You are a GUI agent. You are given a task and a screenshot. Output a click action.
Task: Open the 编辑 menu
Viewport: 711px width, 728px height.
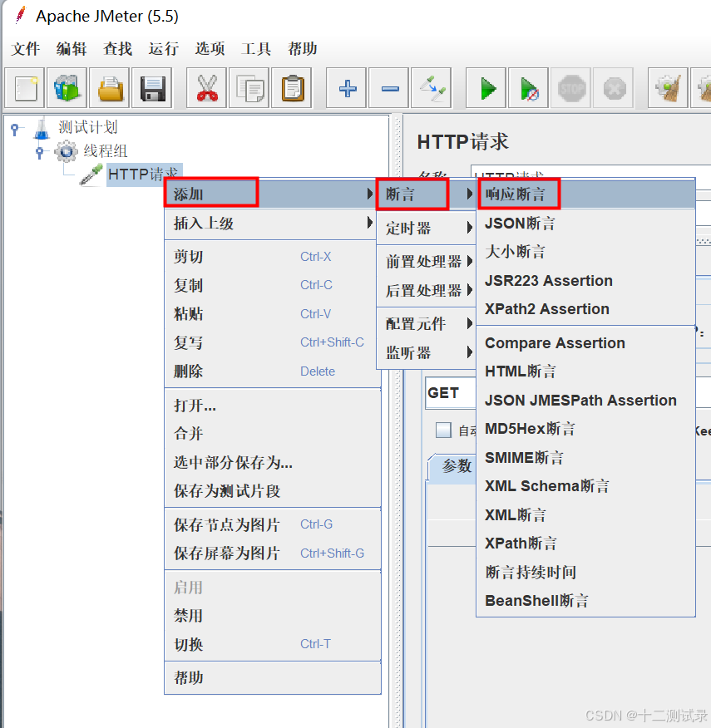pyautogui.click(x=72, y=48)
